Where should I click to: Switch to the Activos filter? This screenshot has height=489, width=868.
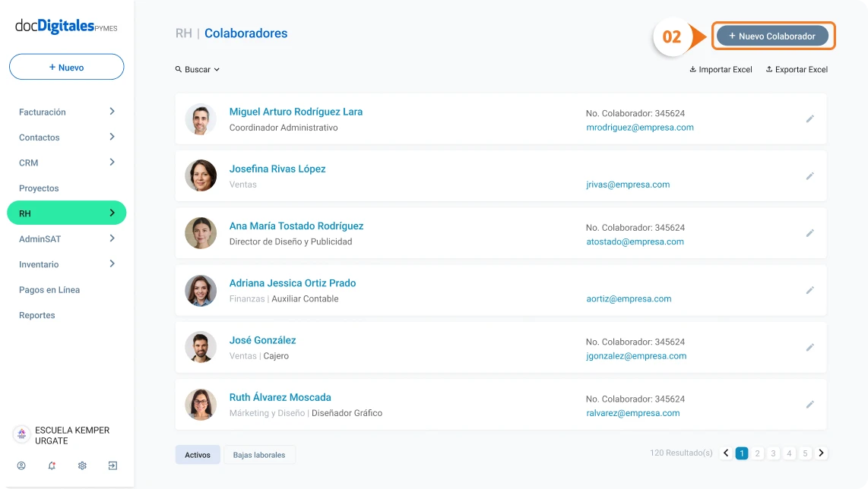click(198, 455)
